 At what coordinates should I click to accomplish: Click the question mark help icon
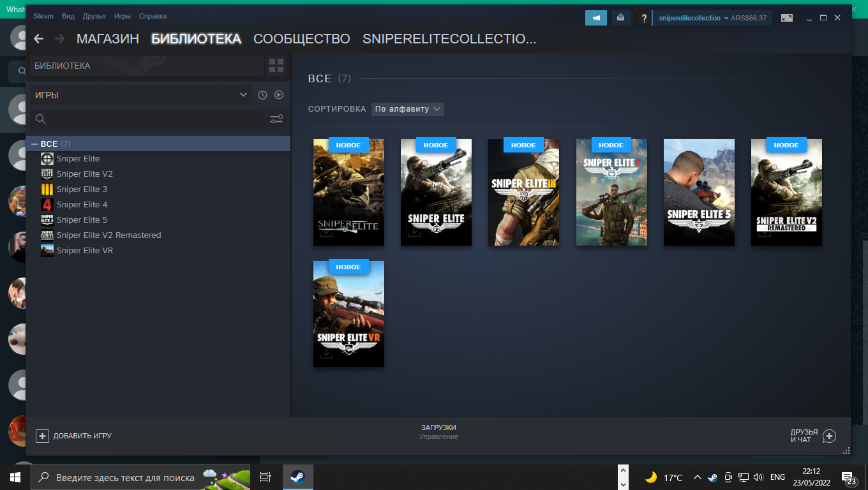coord(644,18)
